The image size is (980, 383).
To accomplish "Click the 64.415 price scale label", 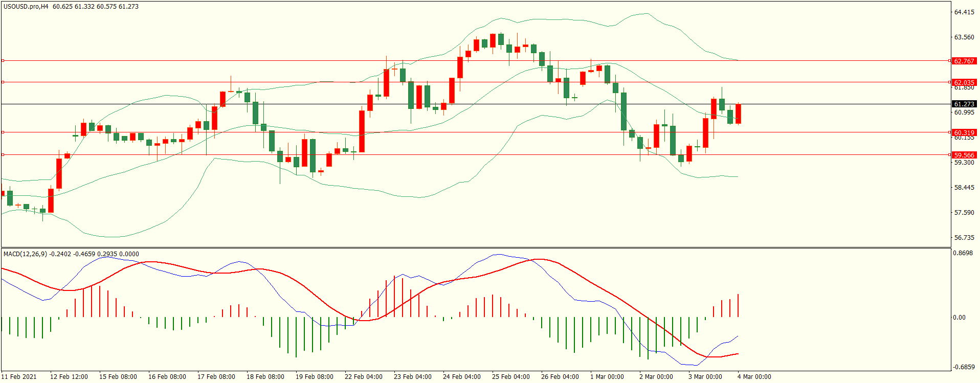I will click(964, 12).
